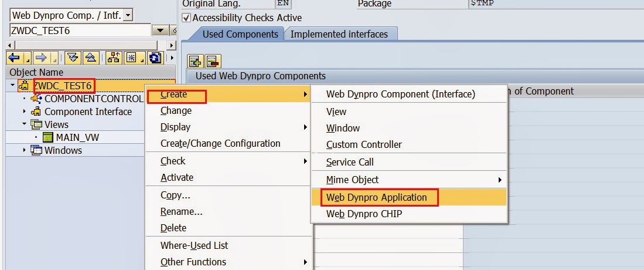This screenshot has width=644, height=270.
Task: Select COMPONENTCONTROLLER tree row text
Action: (94, 99)
